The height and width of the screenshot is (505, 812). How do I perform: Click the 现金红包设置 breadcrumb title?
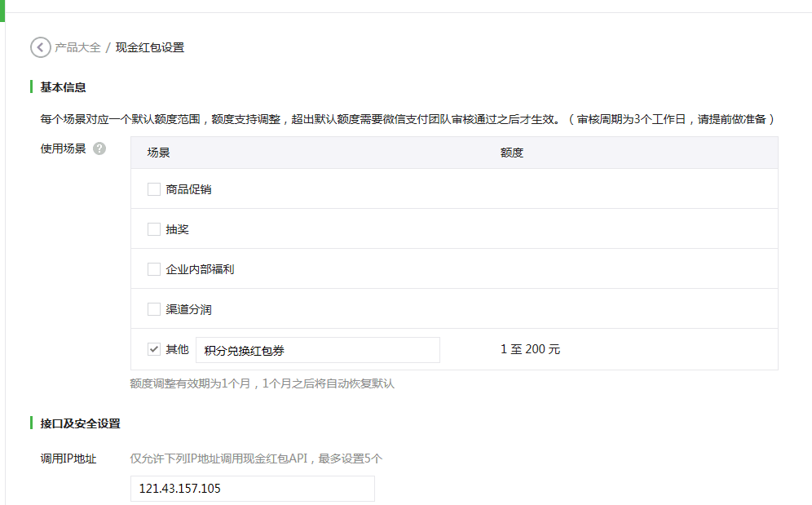tap(150, 47)
